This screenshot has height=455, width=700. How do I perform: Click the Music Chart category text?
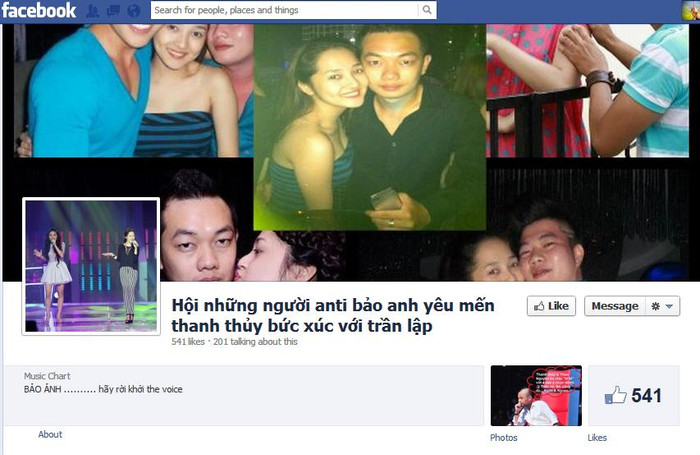(x=47, y=376)
